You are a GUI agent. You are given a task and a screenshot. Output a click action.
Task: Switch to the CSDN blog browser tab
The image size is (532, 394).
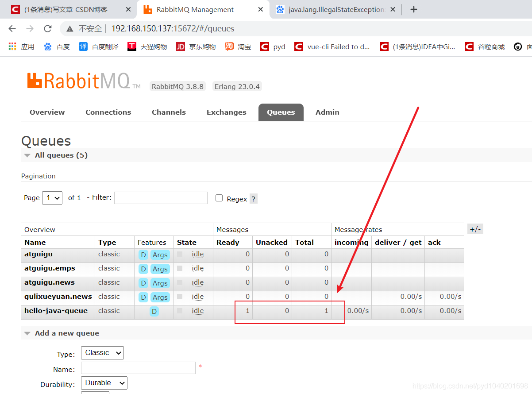(x=69, y=9)
